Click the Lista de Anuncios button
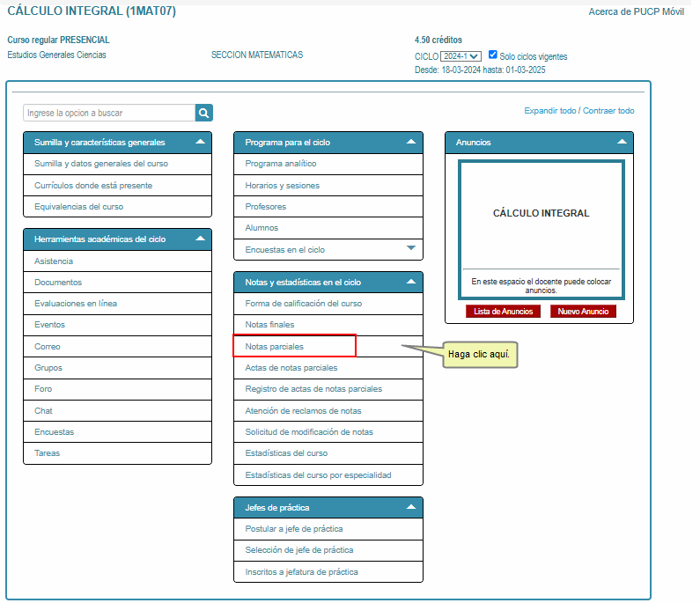700x603 pixels. tap(503, 312)
